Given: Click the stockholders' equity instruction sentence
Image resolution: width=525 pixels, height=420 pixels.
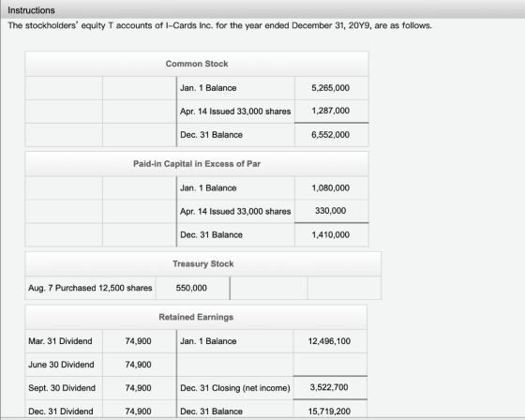Looking at the screenshot, I should (x=220, y=26).
